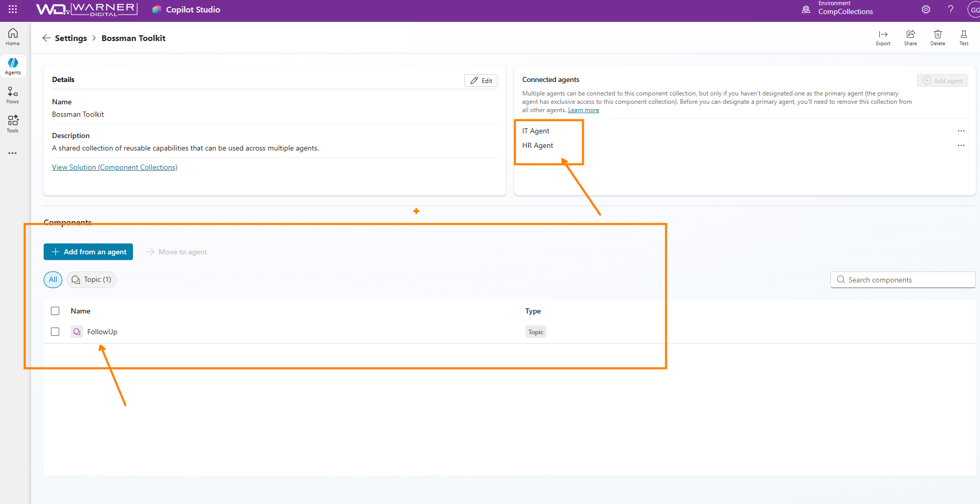Open Tools in the left sidebar

tap(13, 124)
